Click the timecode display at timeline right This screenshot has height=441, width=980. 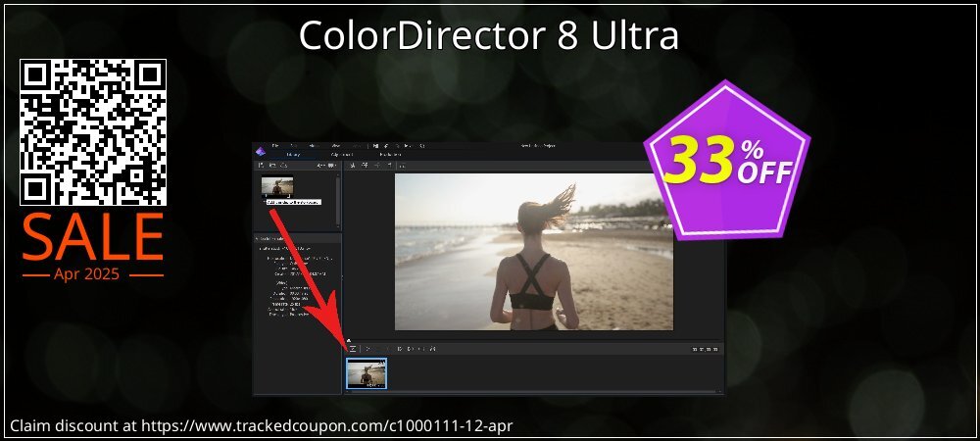pos(705,349)
